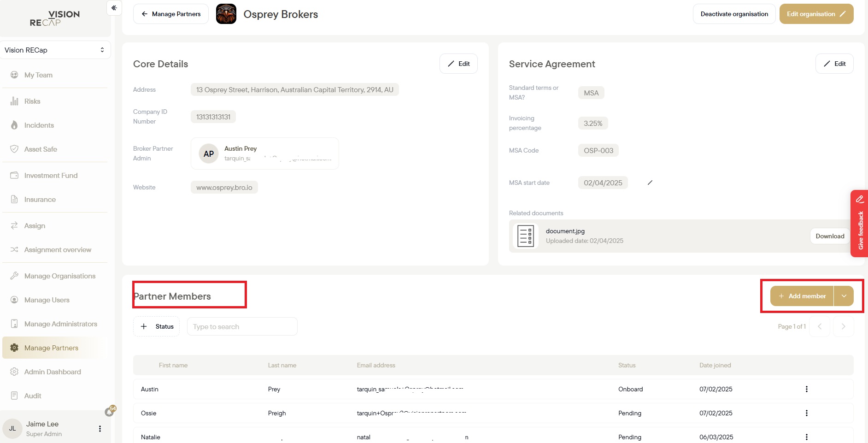Viewport: 868px width, 443px height.
Task: Edit the Core Details section
Action: 458,64
